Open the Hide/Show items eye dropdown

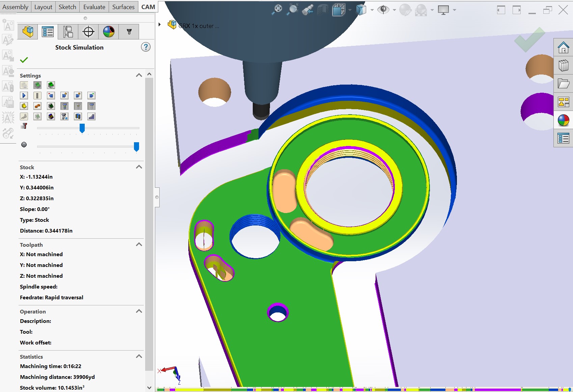coord(394,10)
